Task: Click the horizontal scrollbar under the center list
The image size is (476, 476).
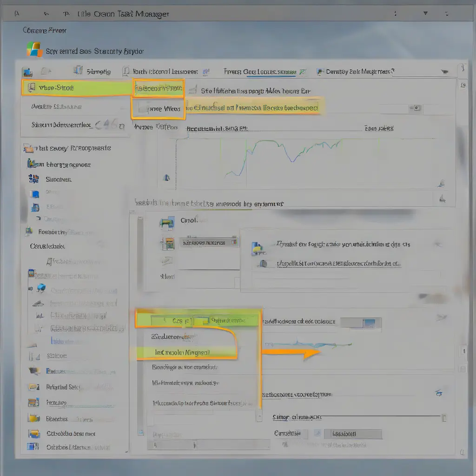Action: tap(208, 445)
